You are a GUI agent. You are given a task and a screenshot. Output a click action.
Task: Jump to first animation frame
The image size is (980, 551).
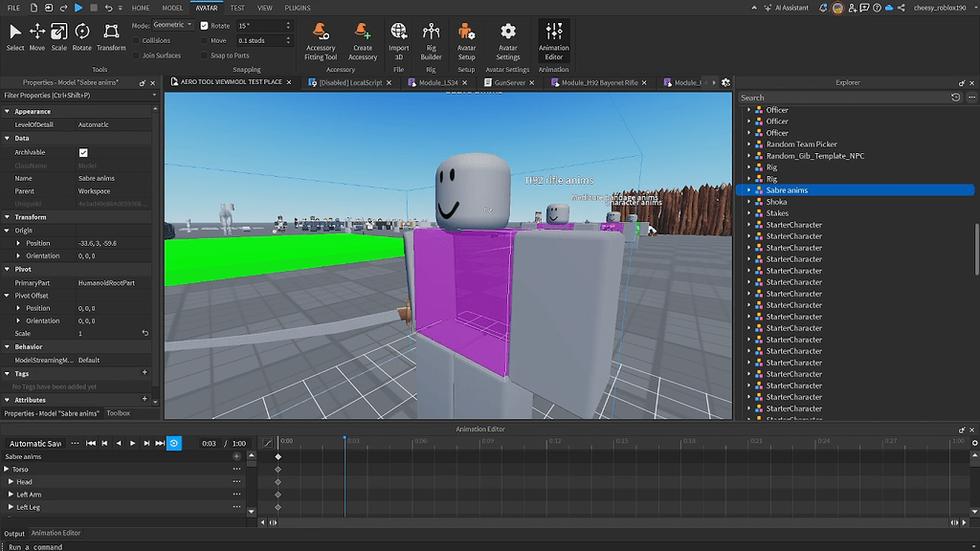(91, 443)
